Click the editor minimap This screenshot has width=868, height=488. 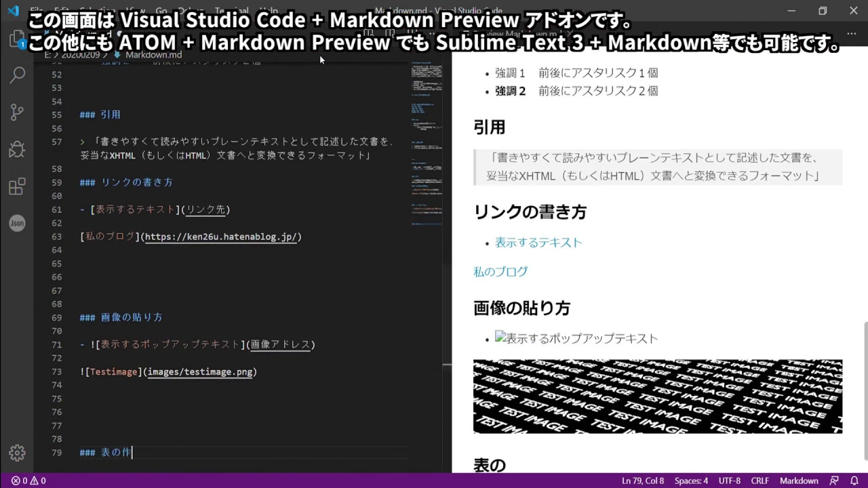coord(426,142)
